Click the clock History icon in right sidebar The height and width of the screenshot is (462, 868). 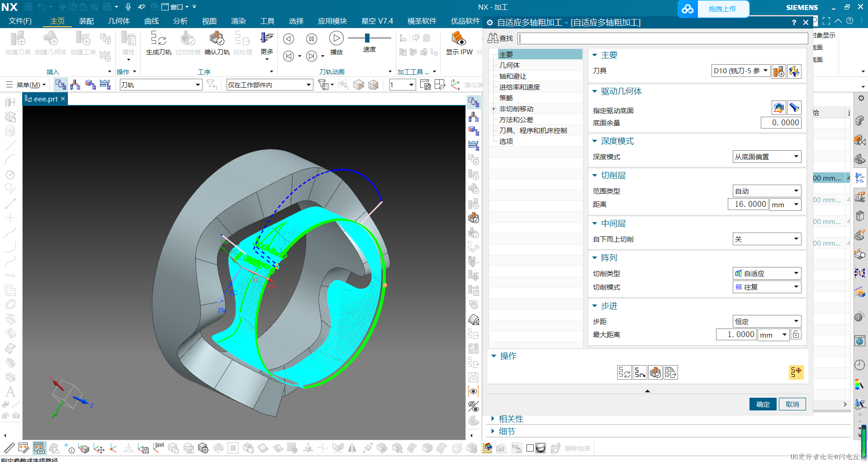click(860, 365)
